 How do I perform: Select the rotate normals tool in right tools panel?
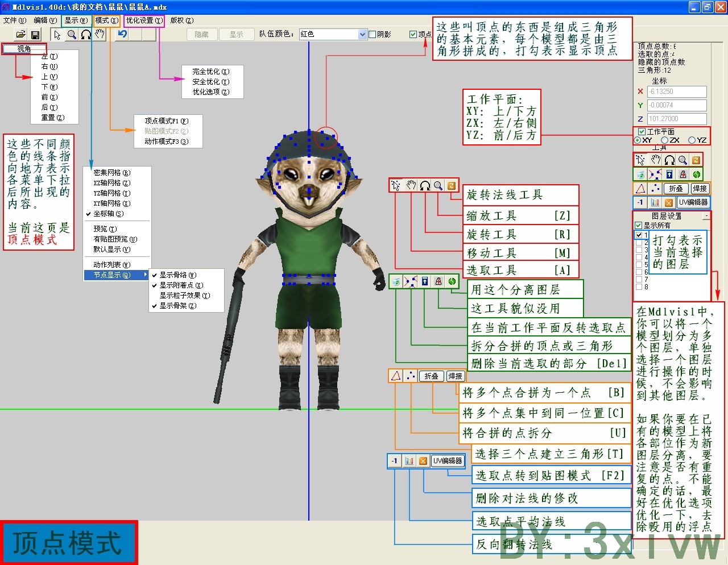coord(696,160)
